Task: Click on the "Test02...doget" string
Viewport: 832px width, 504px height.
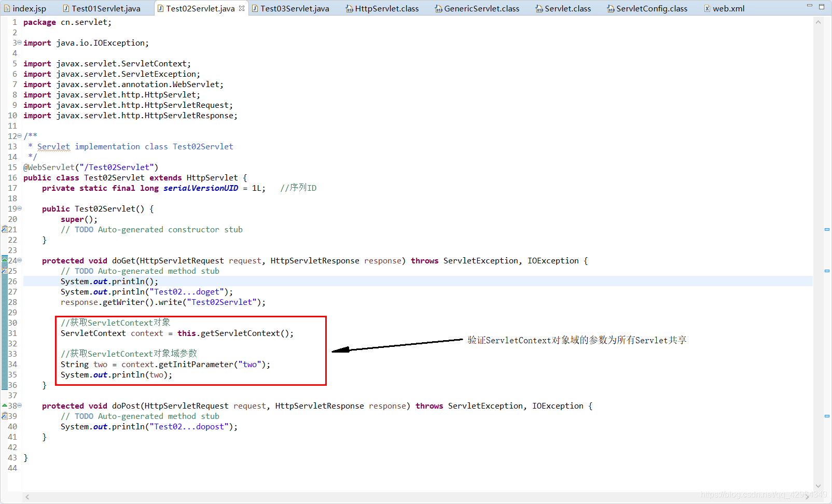Action: tap(187, 291)
